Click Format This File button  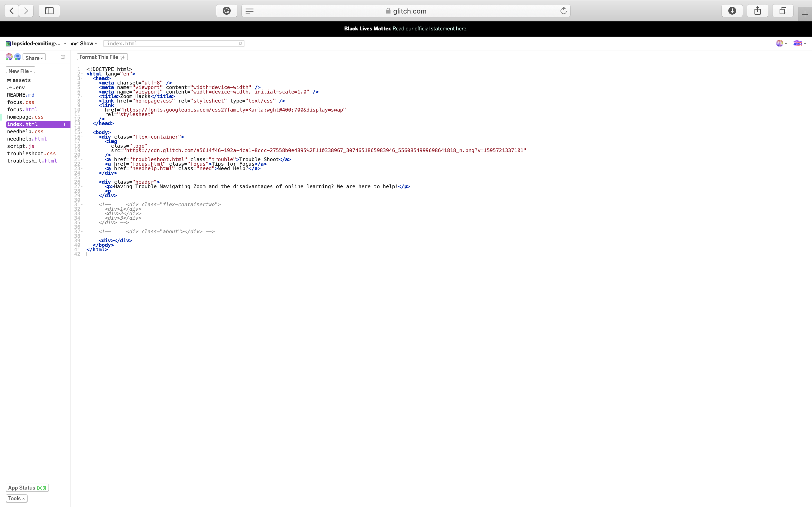click(x=102, y=57)
